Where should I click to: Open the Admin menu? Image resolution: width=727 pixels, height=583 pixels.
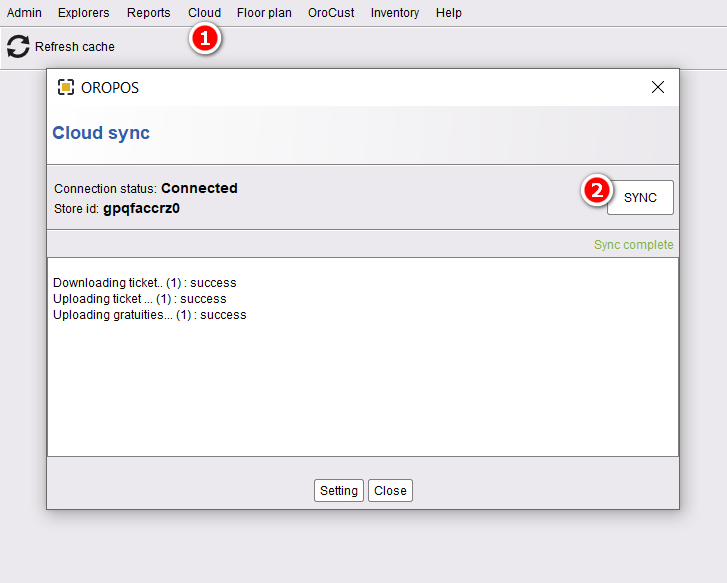24,13
